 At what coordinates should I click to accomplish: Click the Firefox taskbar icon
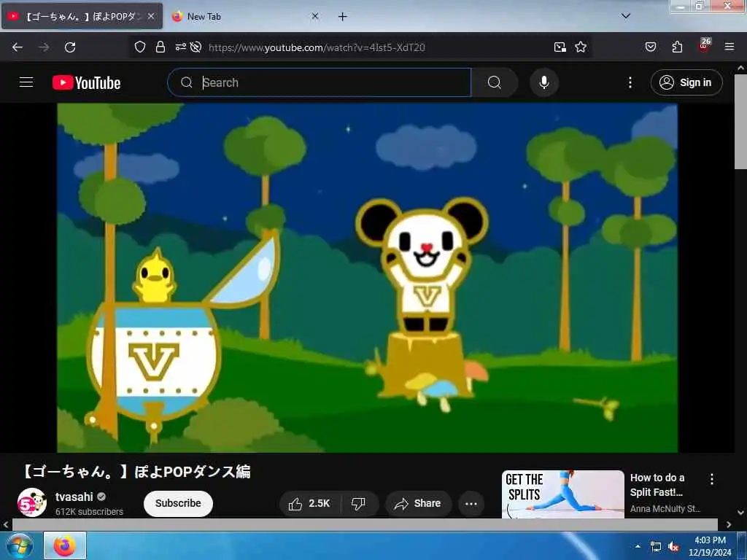(x=65, y=545)
